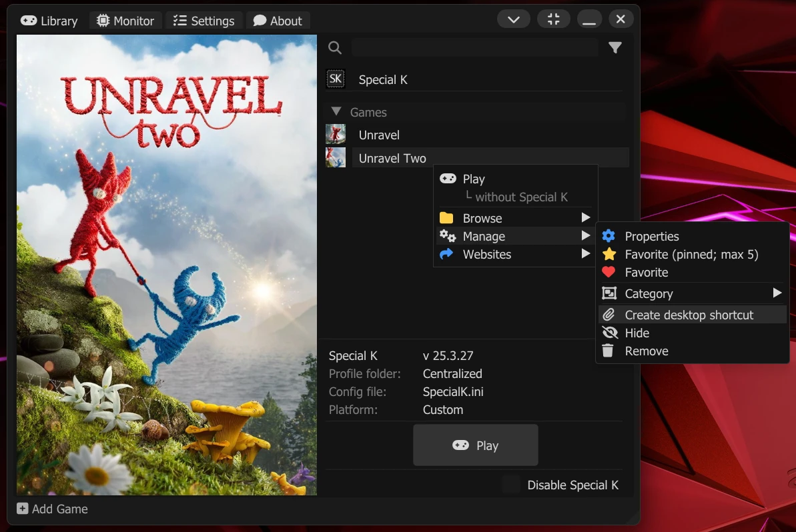Open the Manage submenu

[515, 236]
